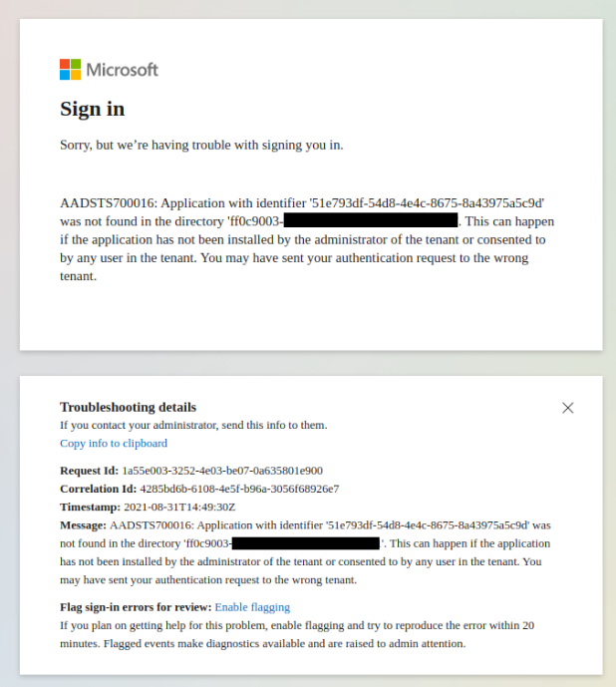616x687 pixels.
Task: Click the bold Timestamp label
Action: click(90, 507)
